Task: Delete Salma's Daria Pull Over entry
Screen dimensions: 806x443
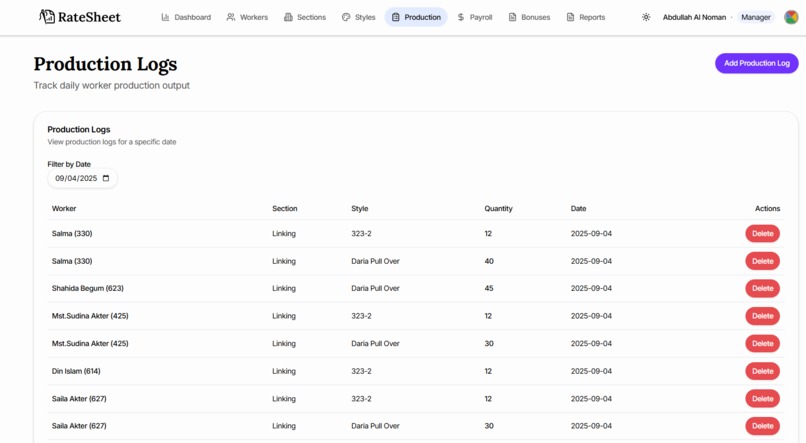Action: [x=762, y=261]
